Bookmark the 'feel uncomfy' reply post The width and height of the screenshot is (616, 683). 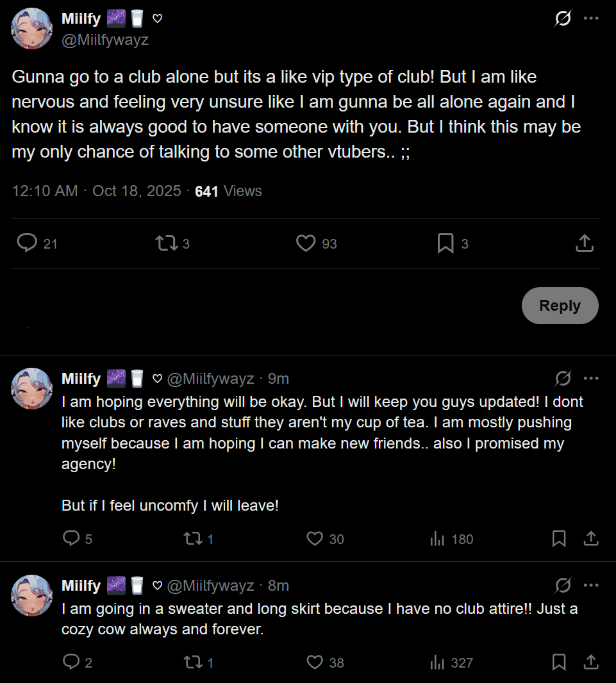559,538
